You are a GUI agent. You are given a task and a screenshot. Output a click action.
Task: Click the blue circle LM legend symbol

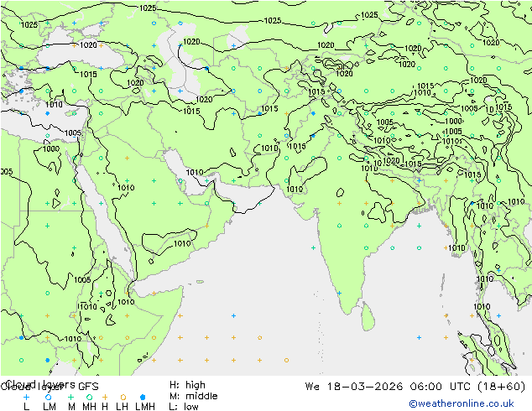point(49,397)
